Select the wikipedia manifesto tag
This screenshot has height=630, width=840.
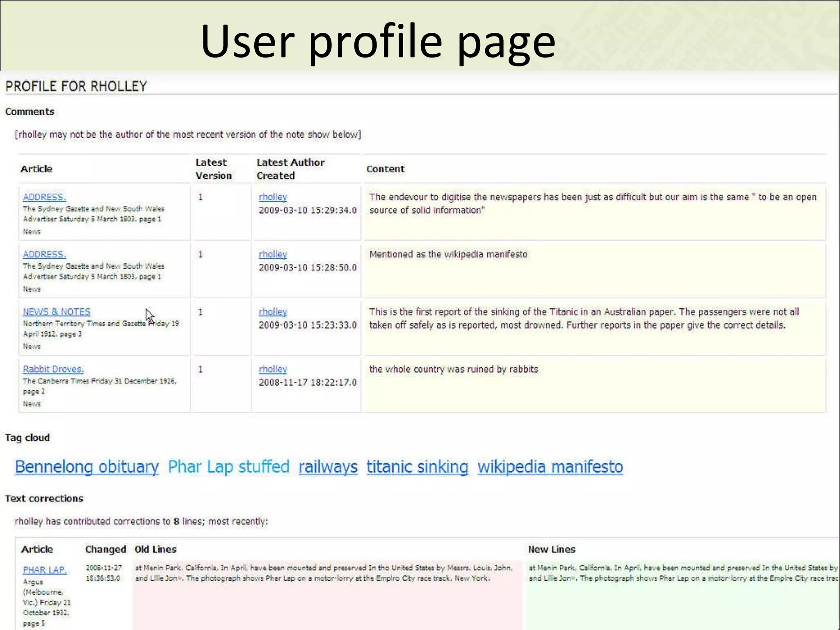pos(550,467)
